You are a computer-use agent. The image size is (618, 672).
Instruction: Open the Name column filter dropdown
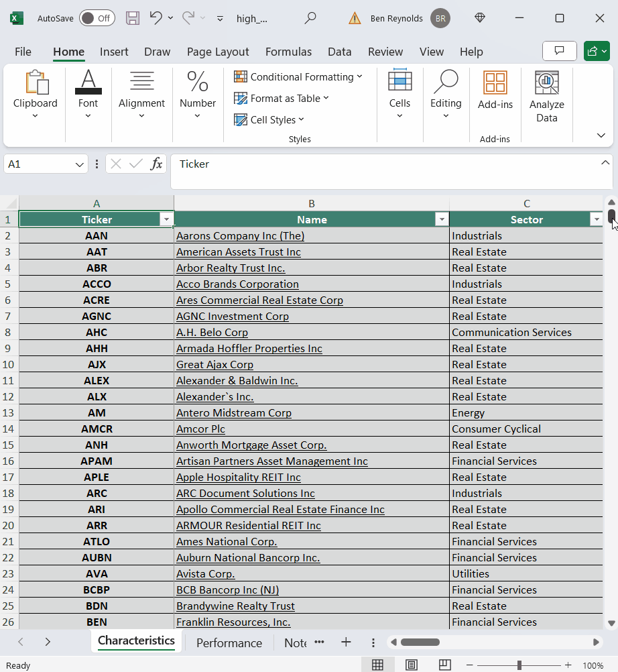point(442,219)
